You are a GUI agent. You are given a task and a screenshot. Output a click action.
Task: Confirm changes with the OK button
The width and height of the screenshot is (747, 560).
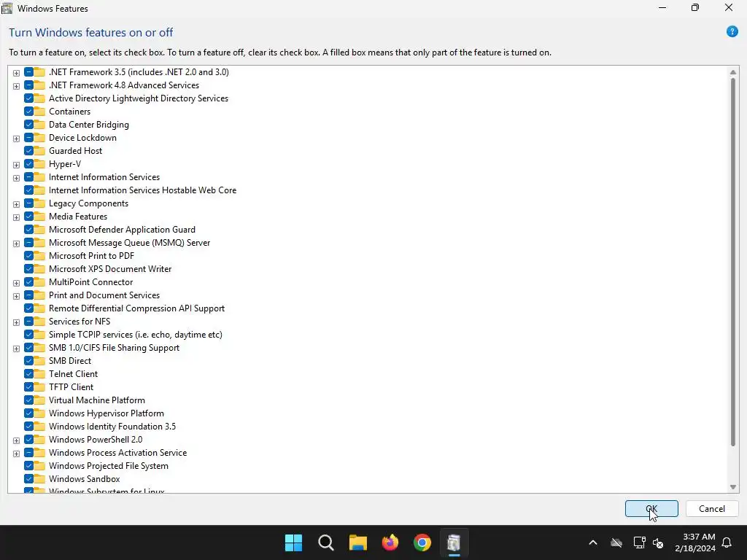(x=651, y=508)
